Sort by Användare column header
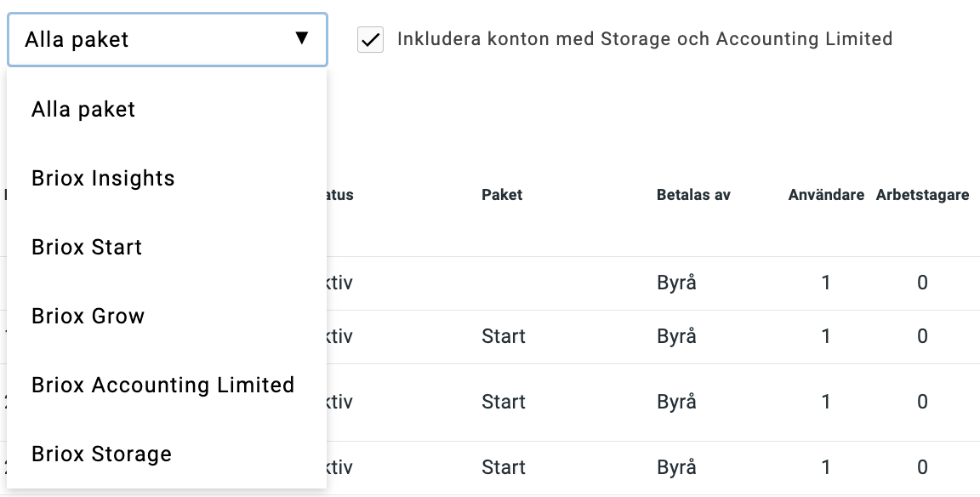Screen dimensions: 980x497 [826, 195]
